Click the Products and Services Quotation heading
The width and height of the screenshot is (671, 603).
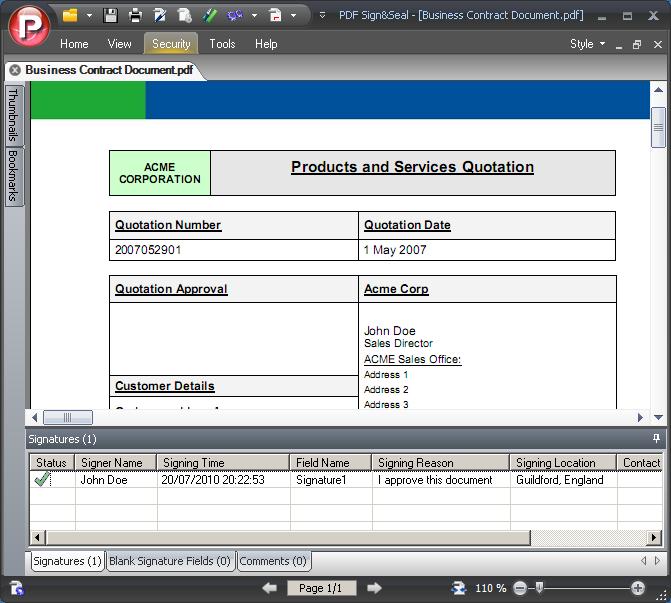tap(412, 167)
